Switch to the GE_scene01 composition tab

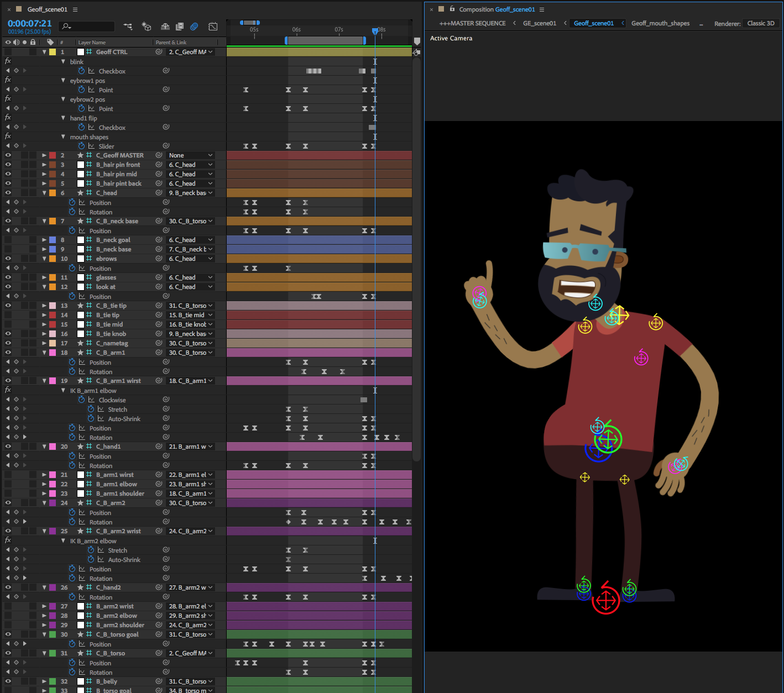[x=539, y=23]
